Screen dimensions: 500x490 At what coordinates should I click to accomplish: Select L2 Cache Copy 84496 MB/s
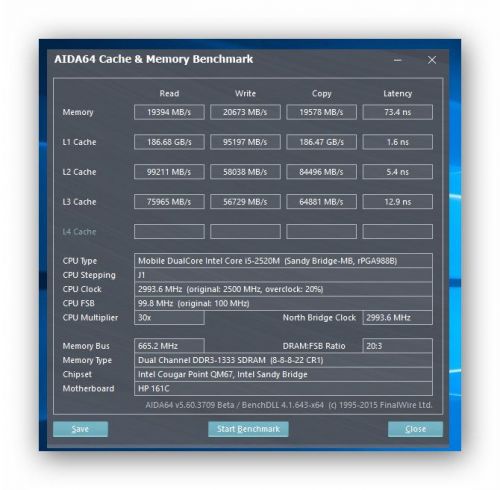321,172
